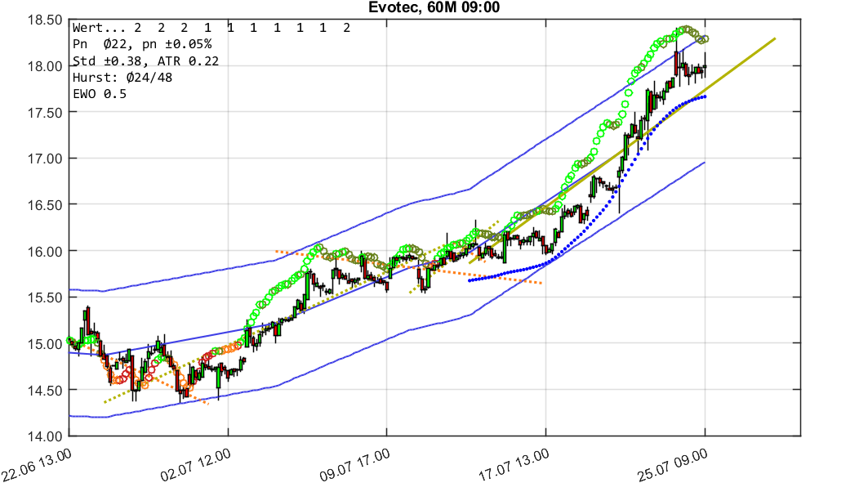Image resolution: width=868 pixels, height=483 pixels.
Task: Click the 14.00 y-axis label
Action: [45, 436]
